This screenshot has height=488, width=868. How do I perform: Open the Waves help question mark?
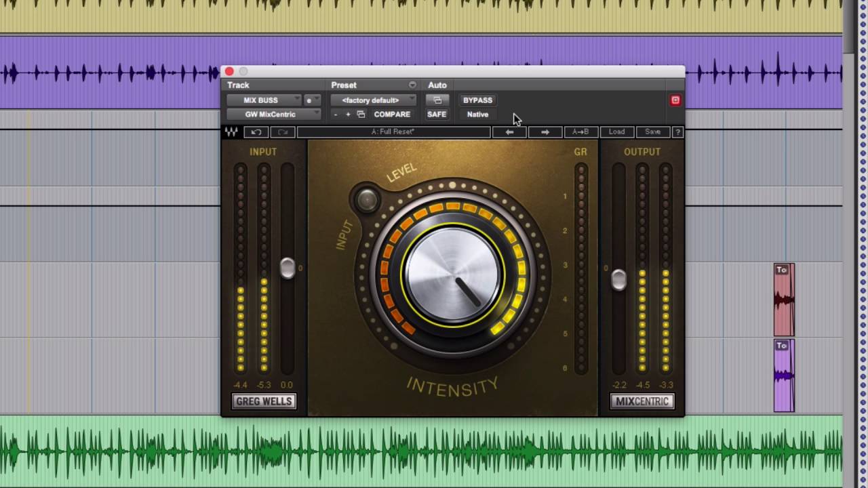click(677, 132)
